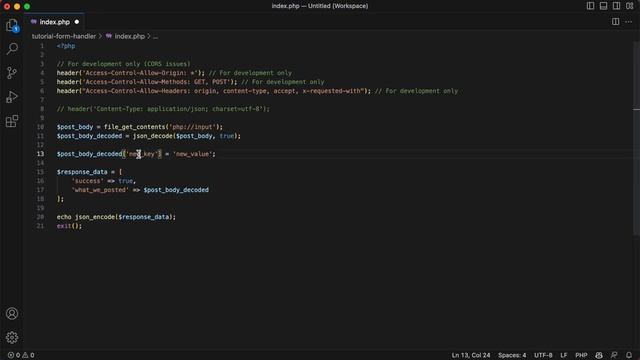Click unsaved dot on index.php tab
The height and width of the screenshot is (360, 640).
77,22
